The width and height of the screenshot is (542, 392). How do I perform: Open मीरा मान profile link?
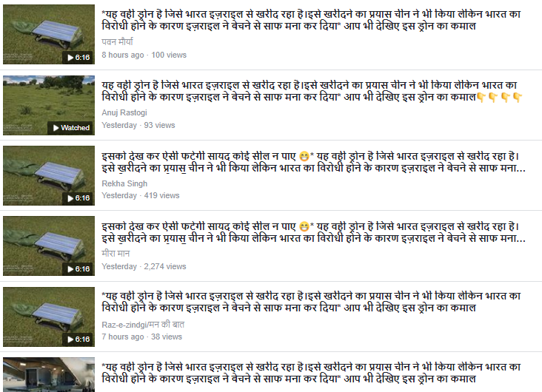pyautogui.click(x=116, y=254)
